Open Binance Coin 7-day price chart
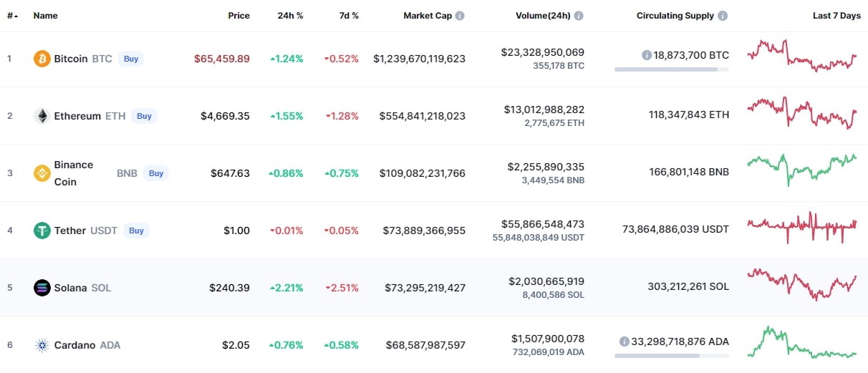The width and height of the screenshot is (868, 373). (x=802, y=170)
